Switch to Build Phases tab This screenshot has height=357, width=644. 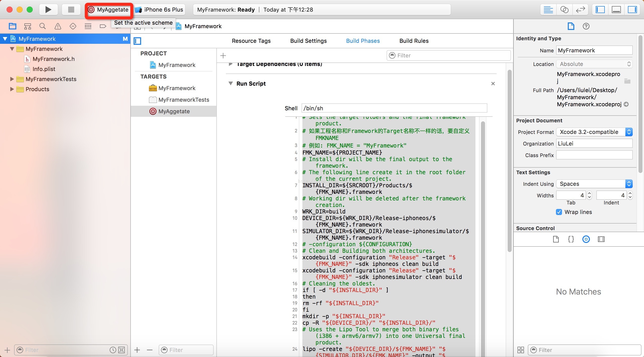point(363,41)
